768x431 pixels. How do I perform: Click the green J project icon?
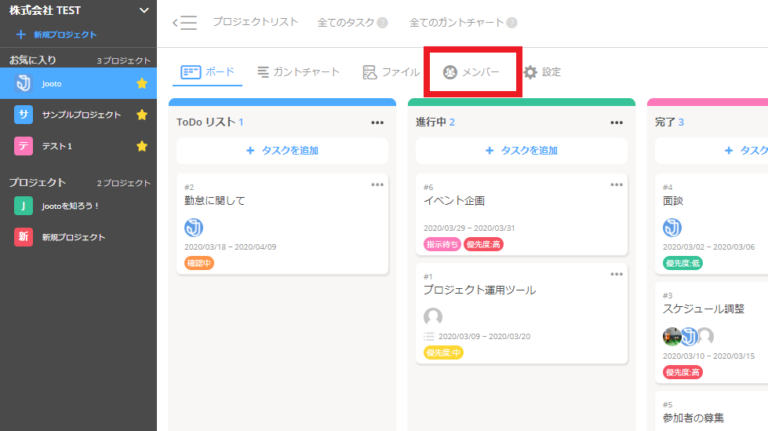pyautogui.click(x=23, y=206)
